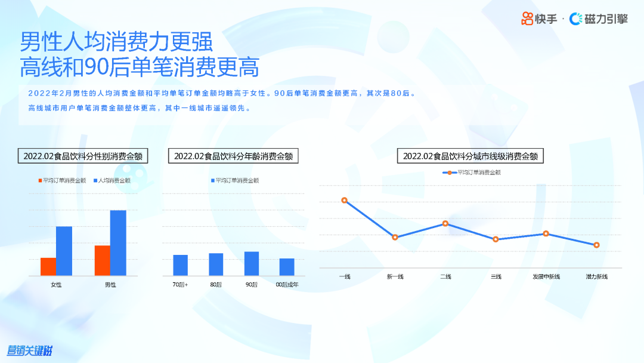Click the 潜力新线 data point

tap(597, 245)
